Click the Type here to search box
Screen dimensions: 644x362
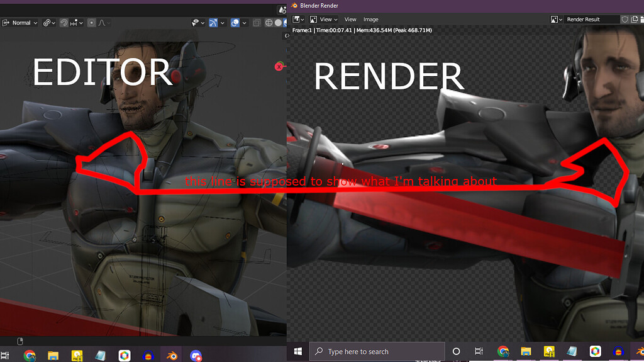tap(377, 351)
